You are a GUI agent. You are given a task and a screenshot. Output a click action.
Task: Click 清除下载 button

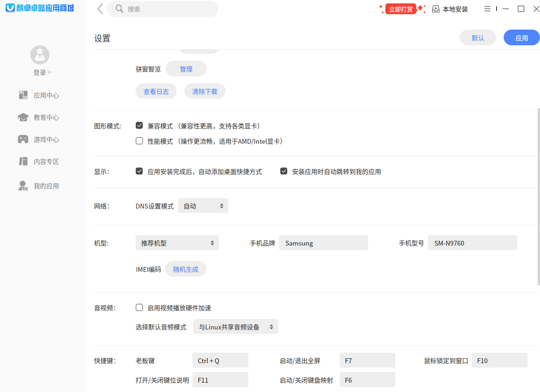point(205,91)
